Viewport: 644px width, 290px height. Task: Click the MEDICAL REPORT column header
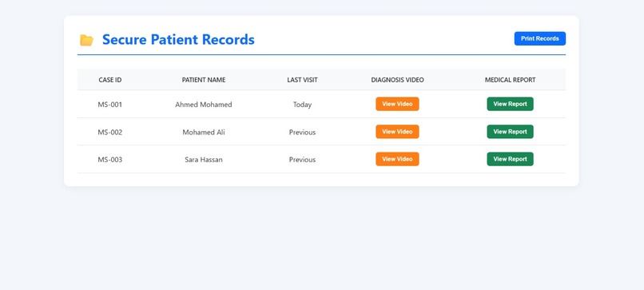510,80
